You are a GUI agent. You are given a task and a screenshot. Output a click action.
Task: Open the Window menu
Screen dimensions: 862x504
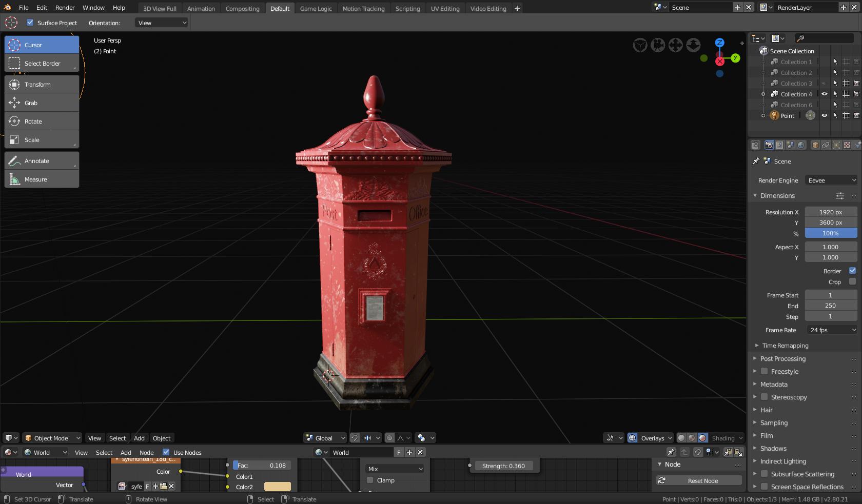click(x=93, y=8)
